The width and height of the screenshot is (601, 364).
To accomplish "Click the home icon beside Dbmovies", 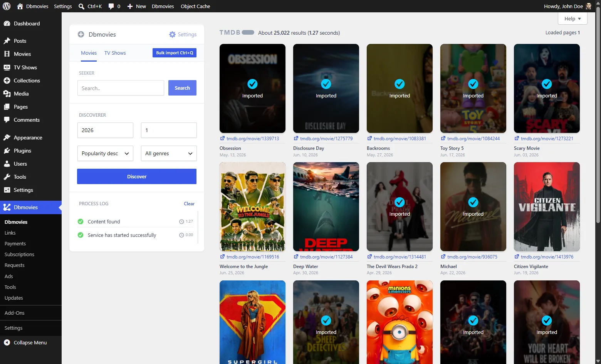I will click(x=20, y=6).
